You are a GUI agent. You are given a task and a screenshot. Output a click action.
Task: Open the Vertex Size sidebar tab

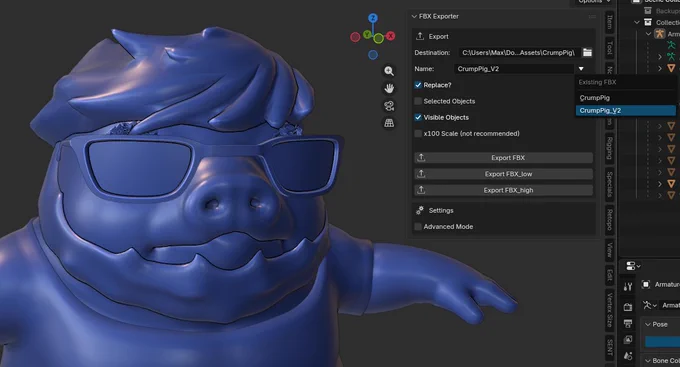pos(610,310)
